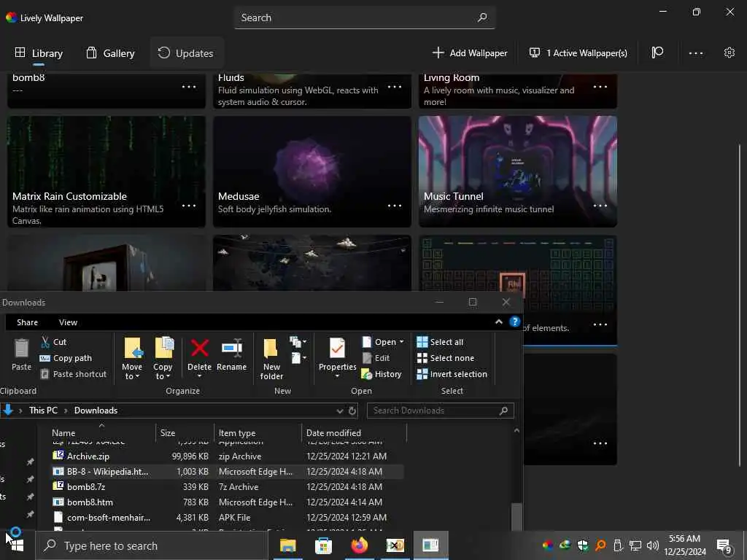
Task: Click Paste shortcut in the ribbon
Action: [x=74, y=374]
